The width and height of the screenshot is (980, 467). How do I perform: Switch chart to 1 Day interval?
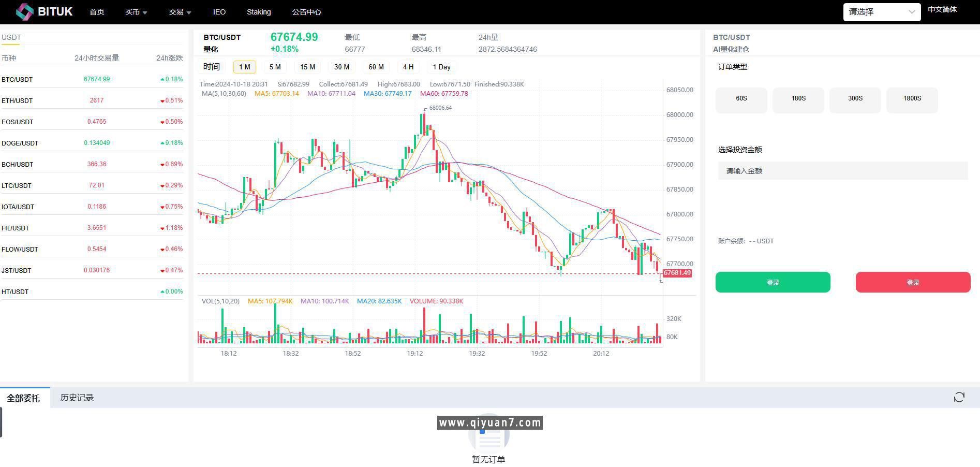point(441,67)
